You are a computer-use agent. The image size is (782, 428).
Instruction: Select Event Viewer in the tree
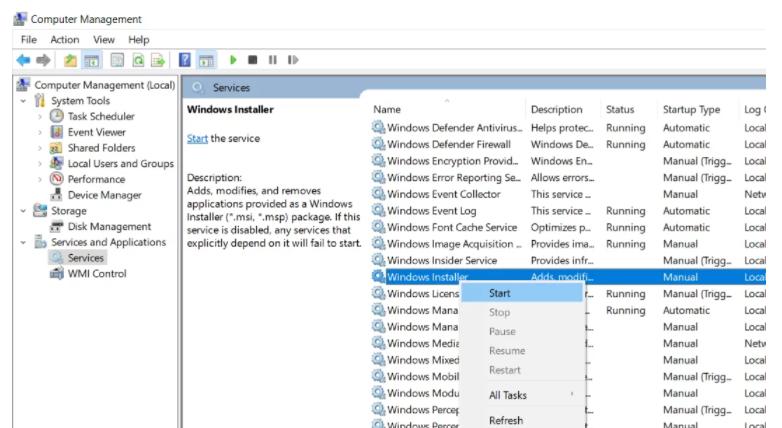click(97, 132)
